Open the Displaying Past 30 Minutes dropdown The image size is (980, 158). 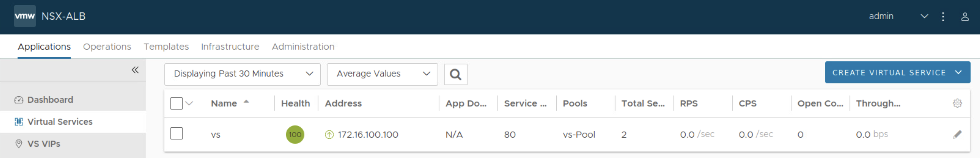[x=242, y=74]
